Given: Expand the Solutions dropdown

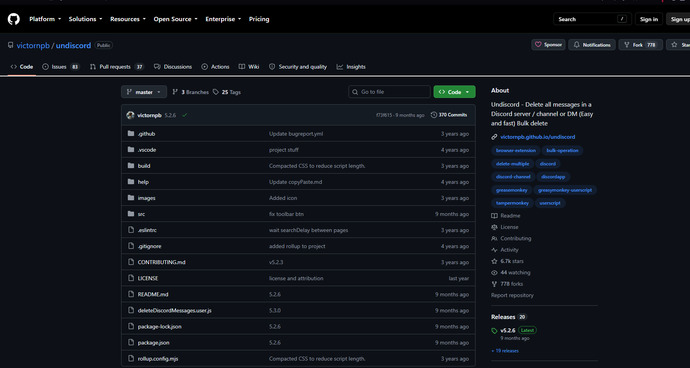Looking at the screenshot, I should [x=85, y=19].
